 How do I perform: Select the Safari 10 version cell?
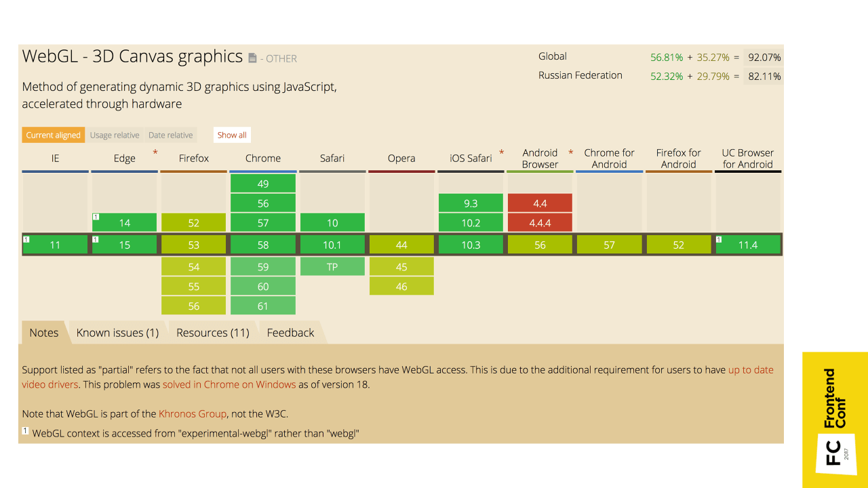(332, 223)
